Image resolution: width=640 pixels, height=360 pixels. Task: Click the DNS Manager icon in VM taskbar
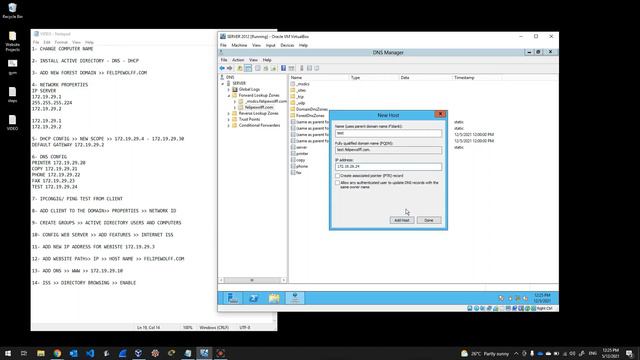point(295,298)
